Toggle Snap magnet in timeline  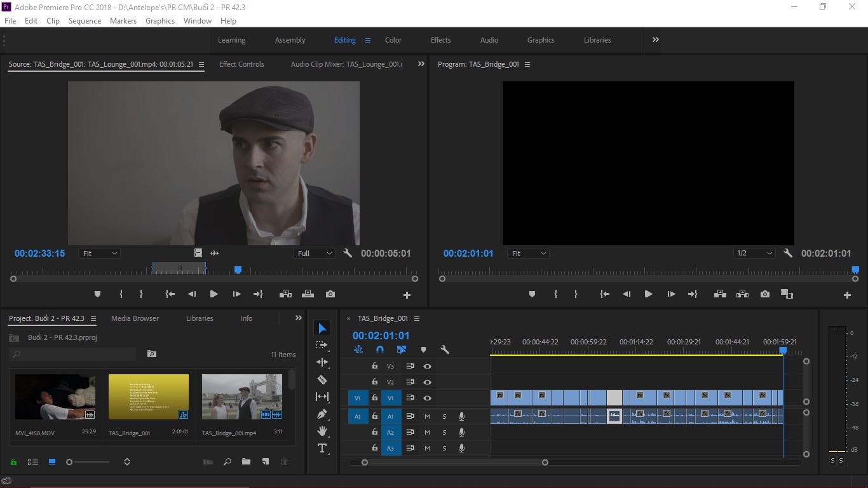tap(380, 349)
